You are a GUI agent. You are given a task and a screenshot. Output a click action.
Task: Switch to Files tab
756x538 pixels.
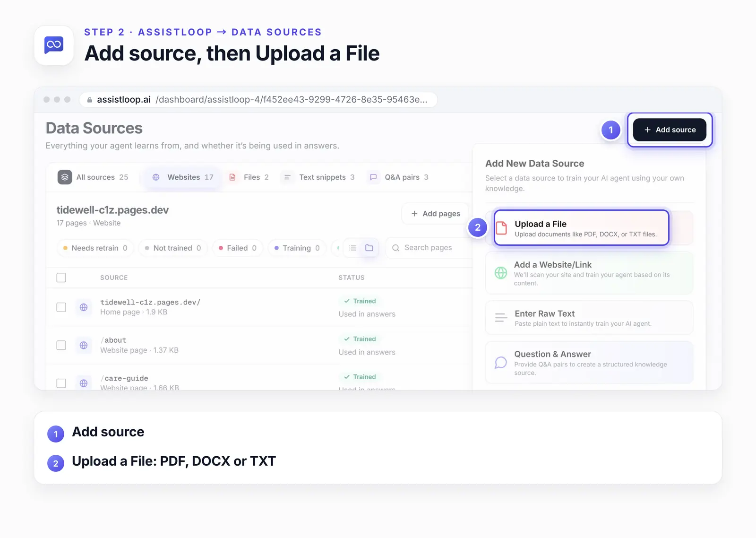(x=249, y=177)
